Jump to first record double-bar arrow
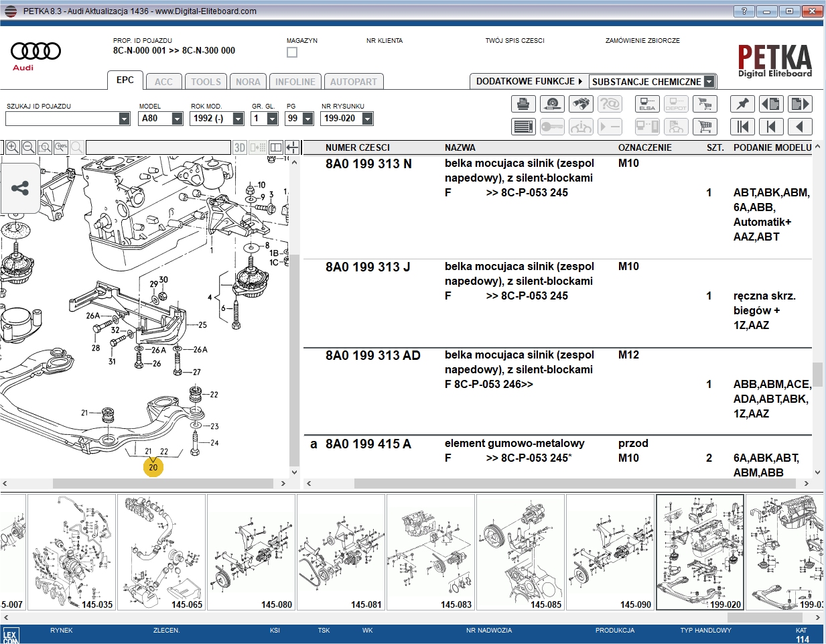This screenshot has height=644, width=826. [742, 127]
